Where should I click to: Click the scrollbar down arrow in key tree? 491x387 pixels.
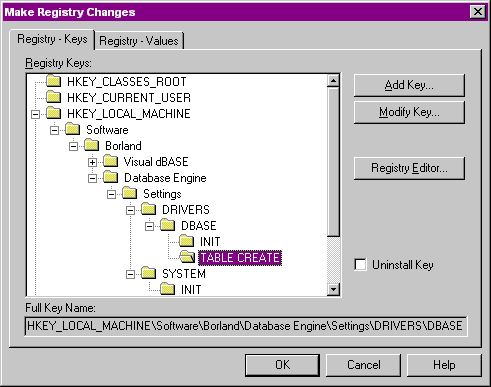pyautogui.click(x=333, y=289)
